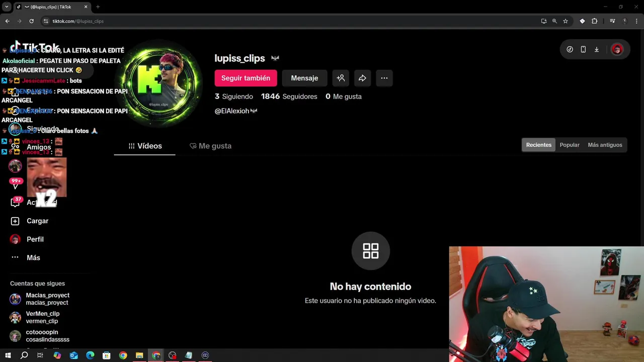The width and height of the screenshot is (644, 362).
Task: Click the Seguir también follow button
Action: [246, 78]
